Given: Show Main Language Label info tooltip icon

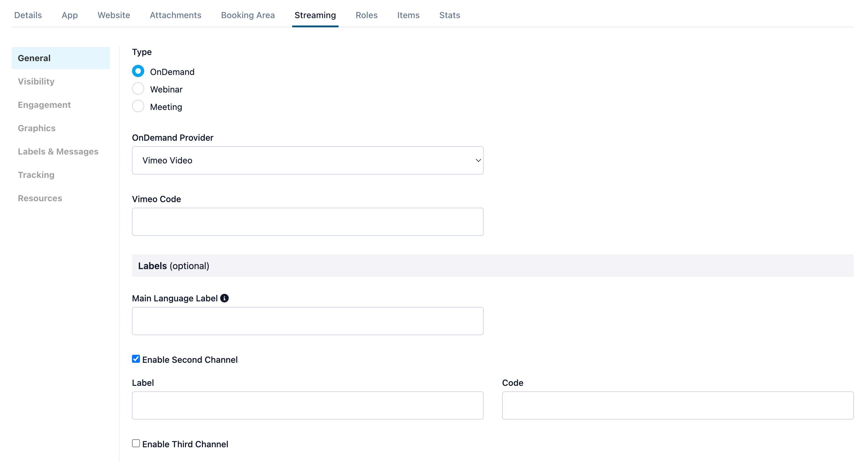Looking at the screenshot, I should pyautogui.click(x=224, y=298).
